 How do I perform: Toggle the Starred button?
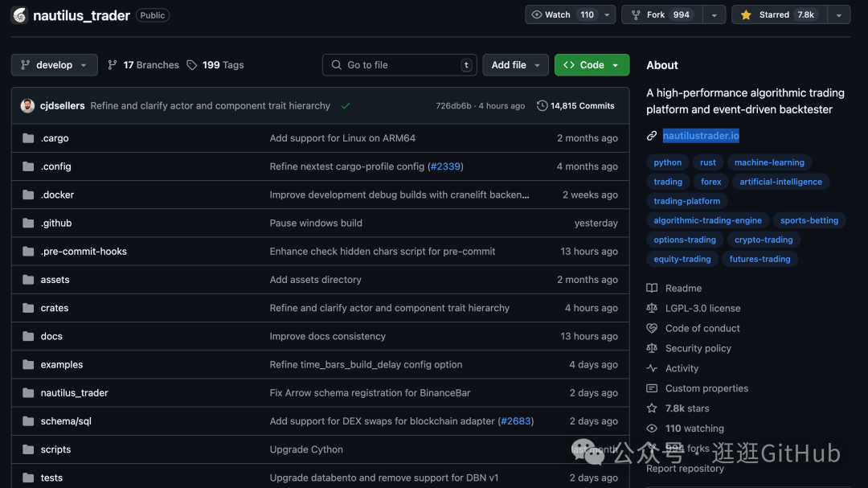click(780, 15)
